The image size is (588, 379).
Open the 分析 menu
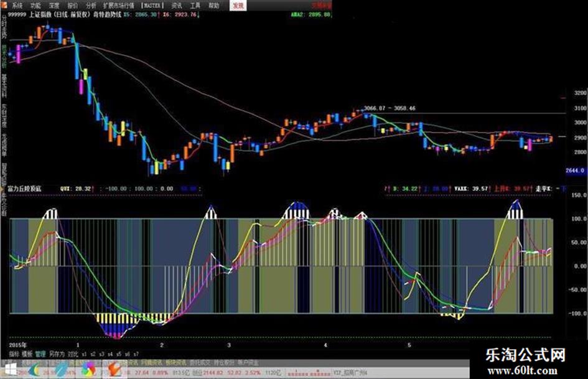[91, 6]
